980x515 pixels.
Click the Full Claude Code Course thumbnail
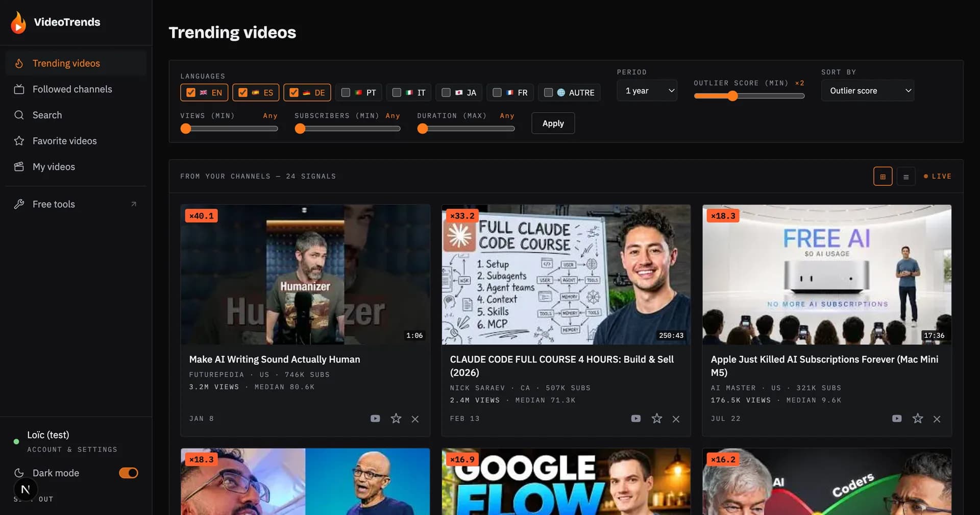(x=566, y=275)
